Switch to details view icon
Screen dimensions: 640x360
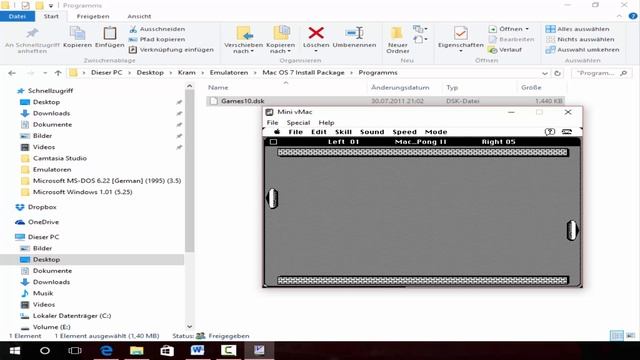pyautogui.click(x=616, y=336)
